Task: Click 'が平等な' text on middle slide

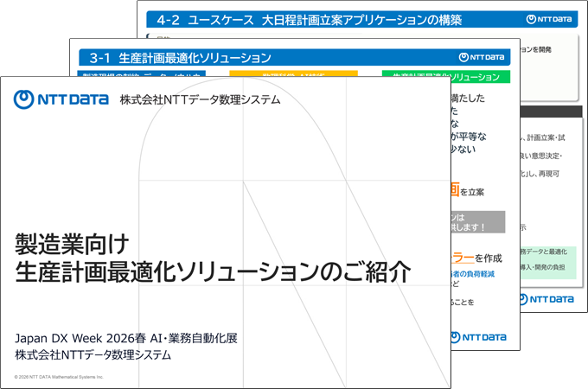Action: click(469, 137)
